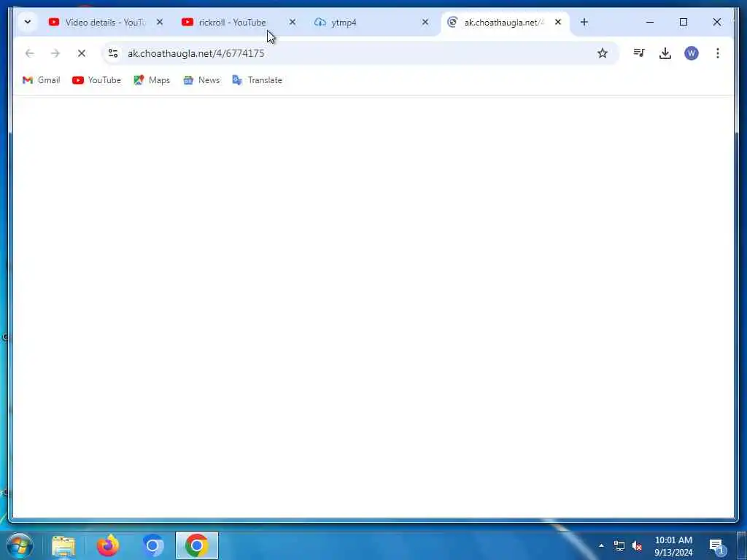Open the YouTube bookmark
The image size is (747, 560).
click(97, 80)
